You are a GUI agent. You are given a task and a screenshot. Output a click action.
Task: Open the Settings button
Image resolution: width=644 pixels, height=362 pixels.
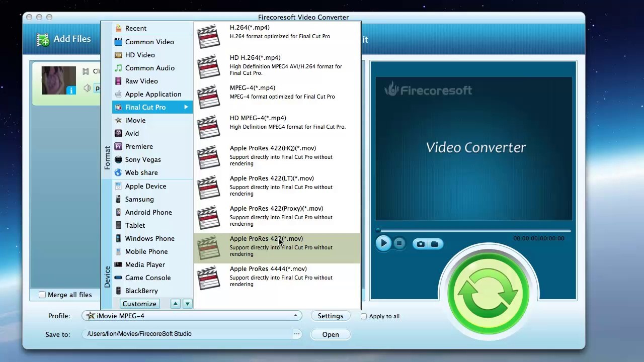click(331, 316)
